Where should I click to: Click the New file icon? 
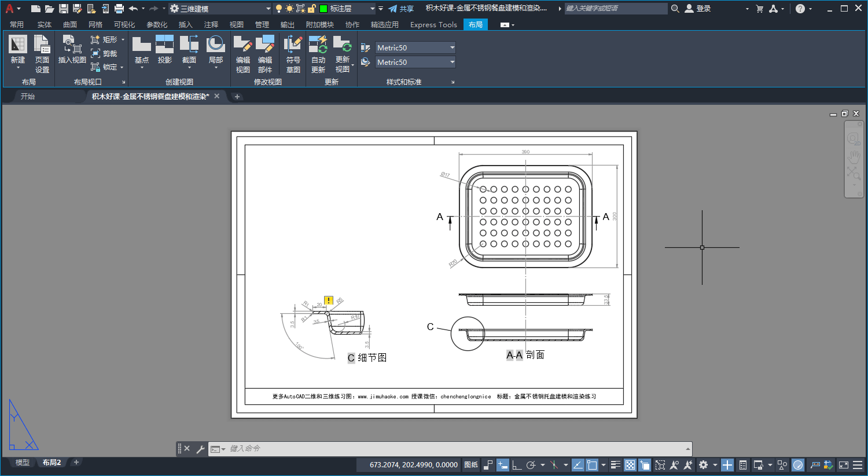pyautogui.click(x=35, y=9)
